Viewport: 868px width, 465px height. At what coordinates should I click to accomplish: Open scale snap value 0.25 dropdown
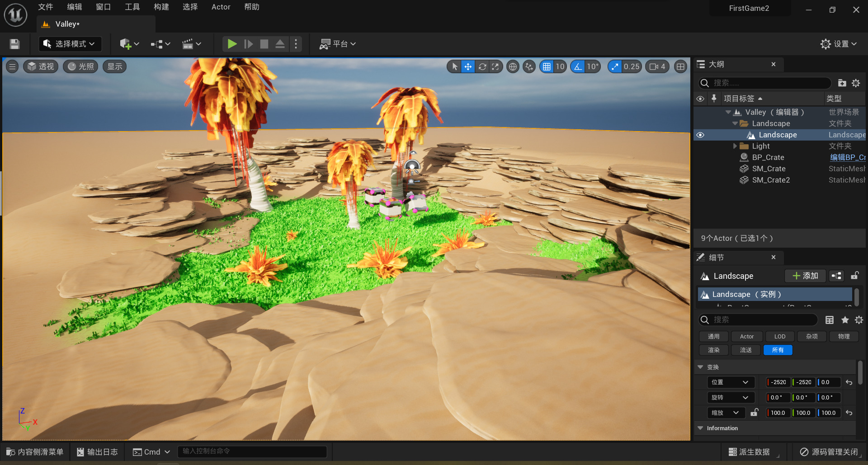point(632,67)
